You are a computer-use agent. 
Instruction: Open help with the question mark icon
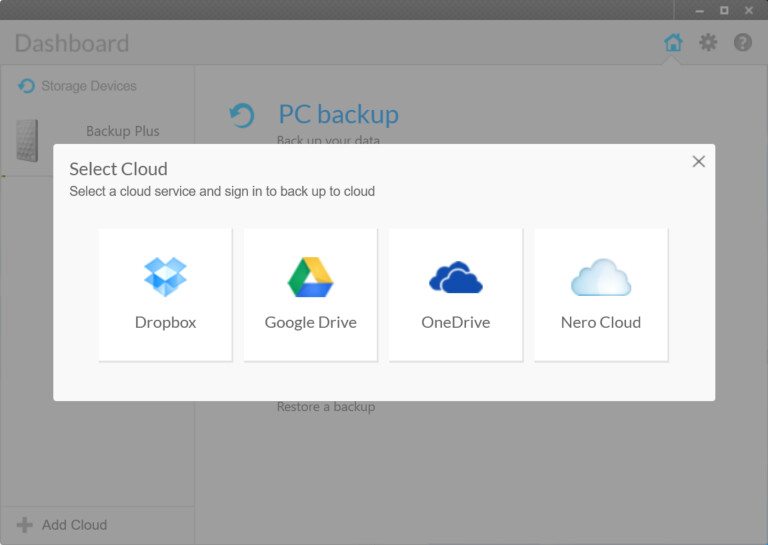coord(743,43)
